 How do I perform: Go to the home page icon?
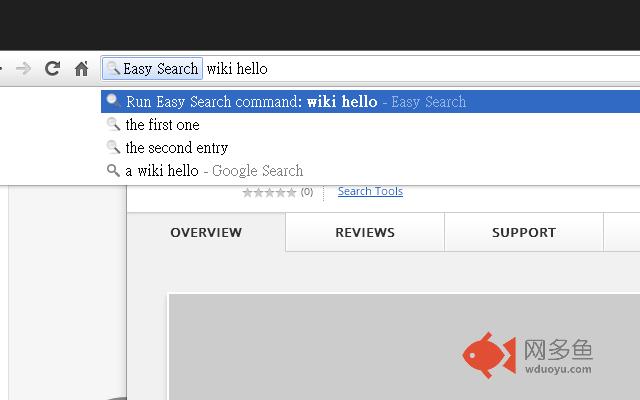[x=82, y=69]
